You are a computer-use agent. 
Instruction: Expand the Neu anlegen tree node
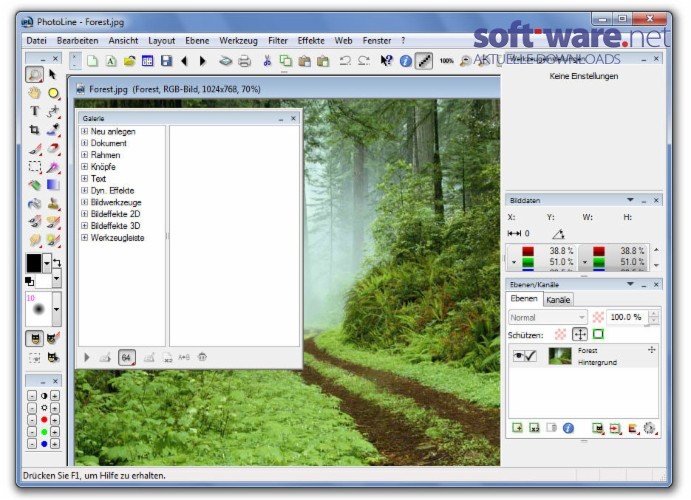84,131
